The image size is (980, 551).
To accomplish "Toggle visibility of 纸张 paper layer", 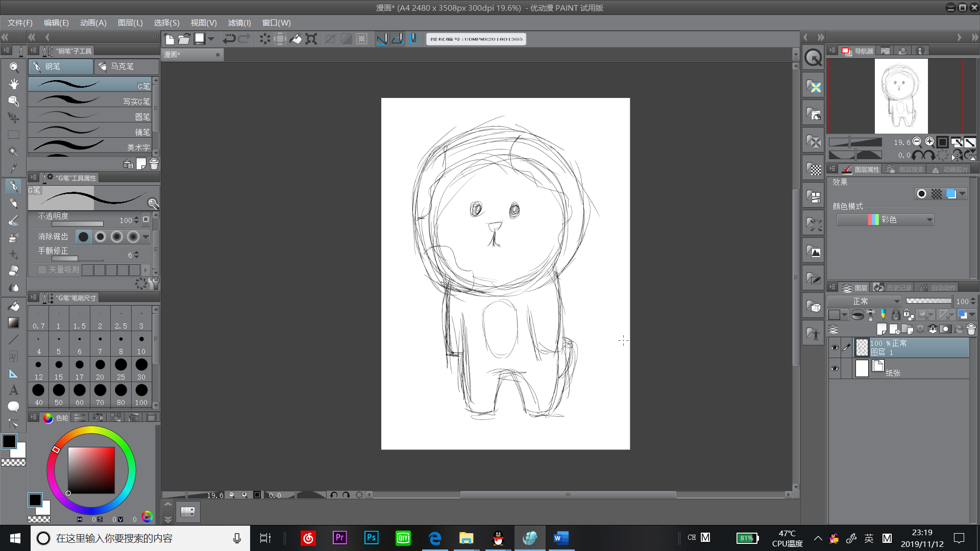I will [x=835, y=368].
